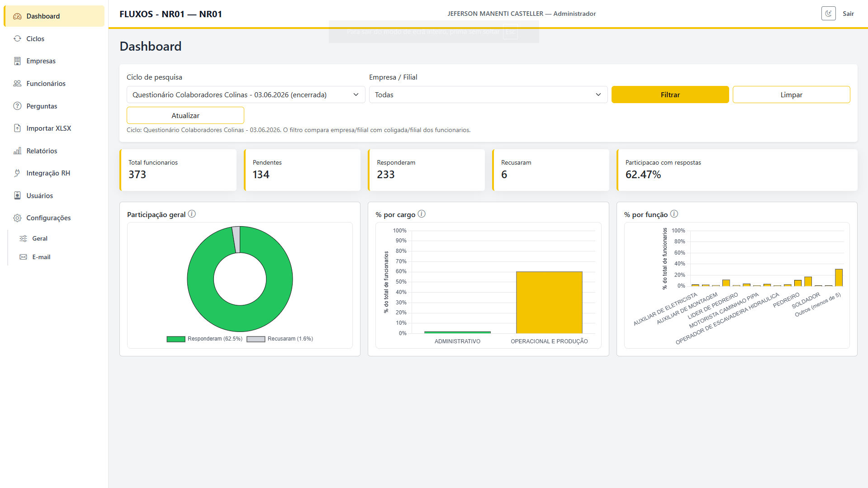Open Funcionários section

(54, 84)
